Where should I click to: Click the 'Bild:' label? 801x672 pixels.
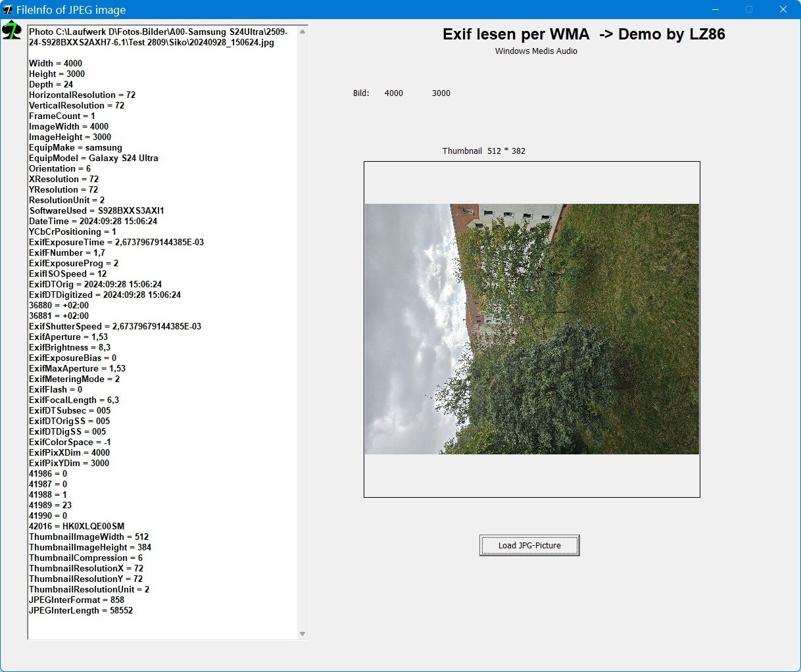[x=361, y=93]
